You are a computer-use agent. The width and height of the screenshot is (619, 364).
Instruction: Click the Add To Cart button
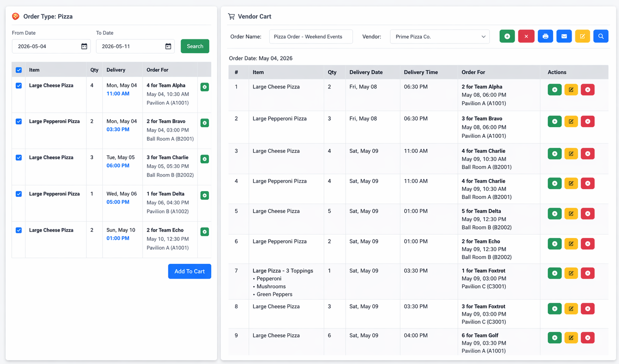189,271
